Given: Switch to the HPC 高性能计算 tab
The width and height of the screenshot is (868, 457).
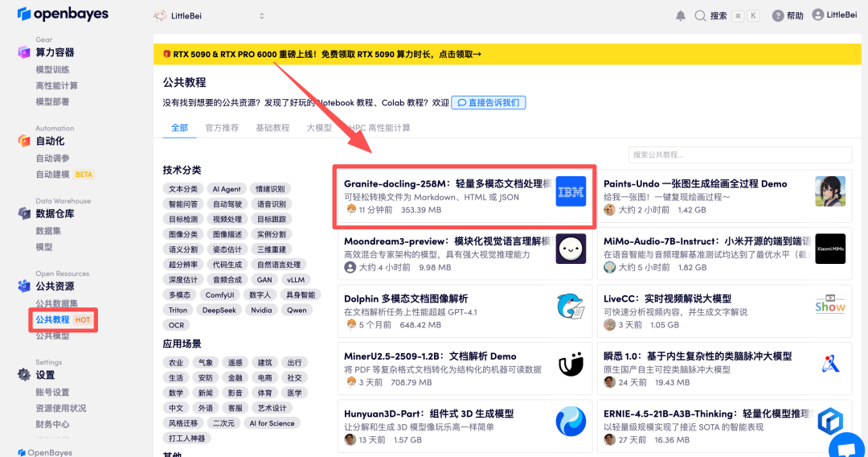Looking at the screenshot, I should 379,128.
